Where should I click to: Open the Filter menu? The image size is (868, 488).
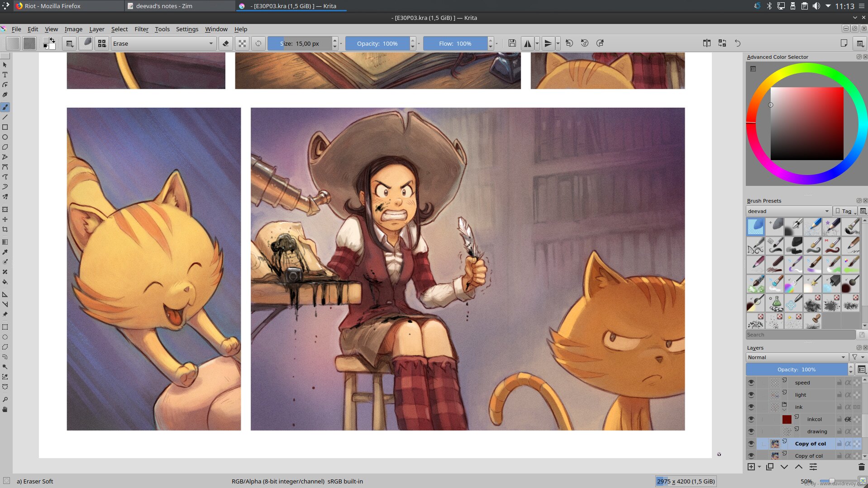141,29
